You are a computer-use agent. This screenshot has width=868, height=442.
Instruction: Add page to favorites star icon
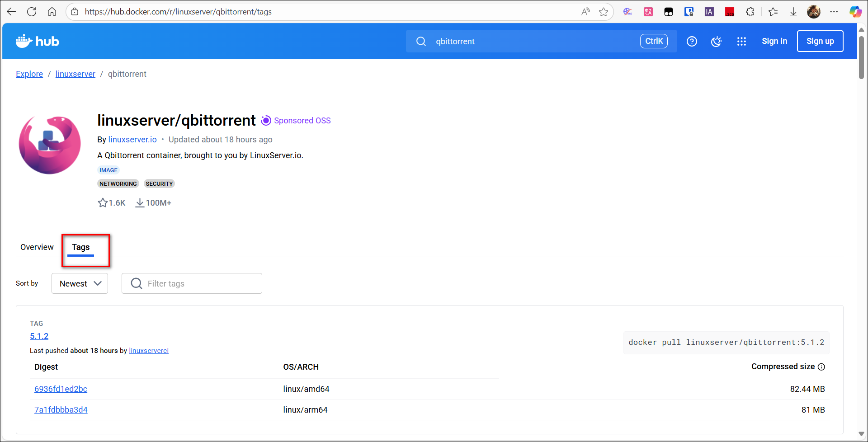(x=604, y=12)
